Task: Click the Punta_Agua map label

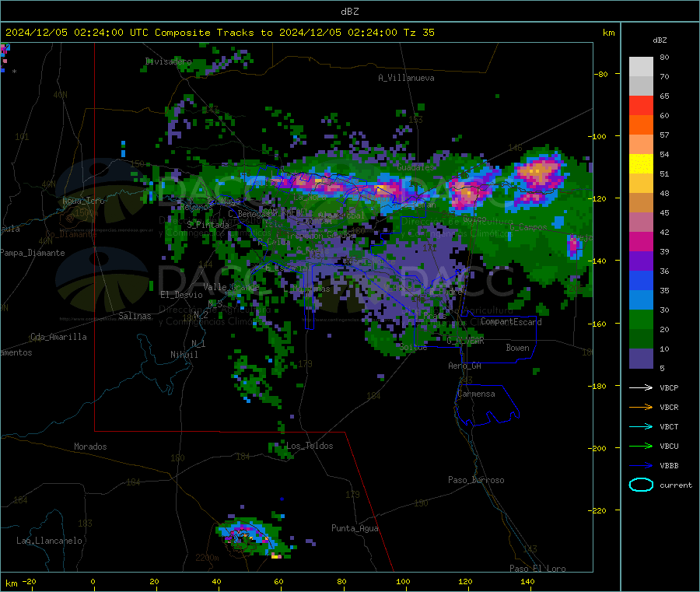Action: pyautogui.click(x=355, y=528)
